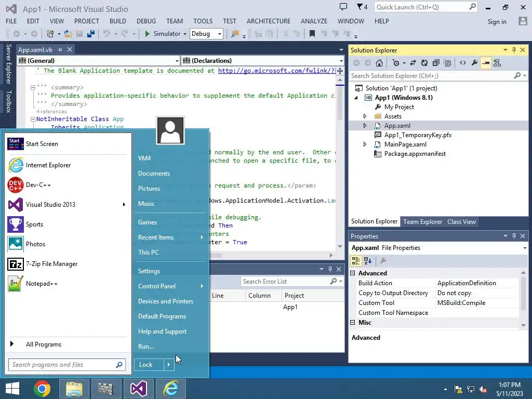Open the feedback speech bubble icon
Viewport: 532px width, 399px height.
(343, 7)
